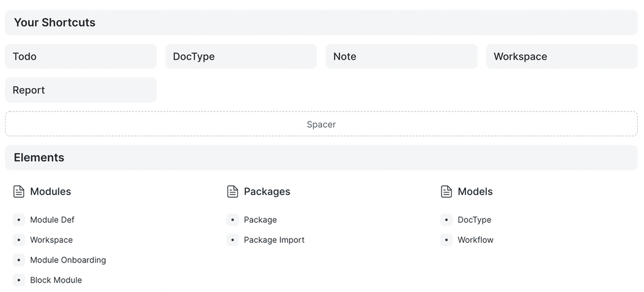The height and width of the screenshot is (292, 644).
Task: Open the DocType shortcut tile
Action: (x=241, y=57)
